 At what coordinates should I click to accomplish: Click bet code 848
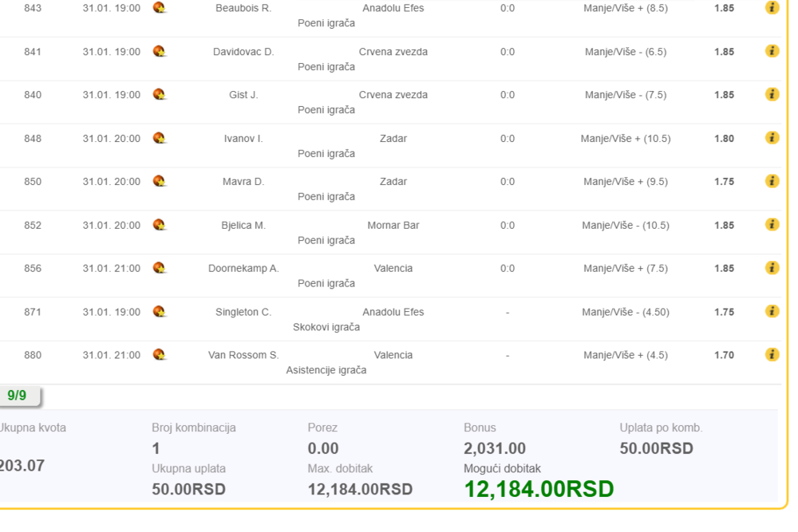(33, 139)
